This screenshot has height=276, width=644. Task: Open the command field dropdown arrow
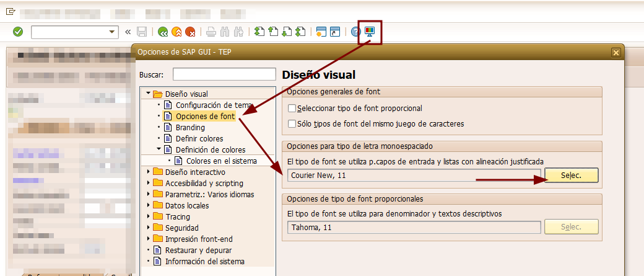pyautogui.click(x=111, y=32)
